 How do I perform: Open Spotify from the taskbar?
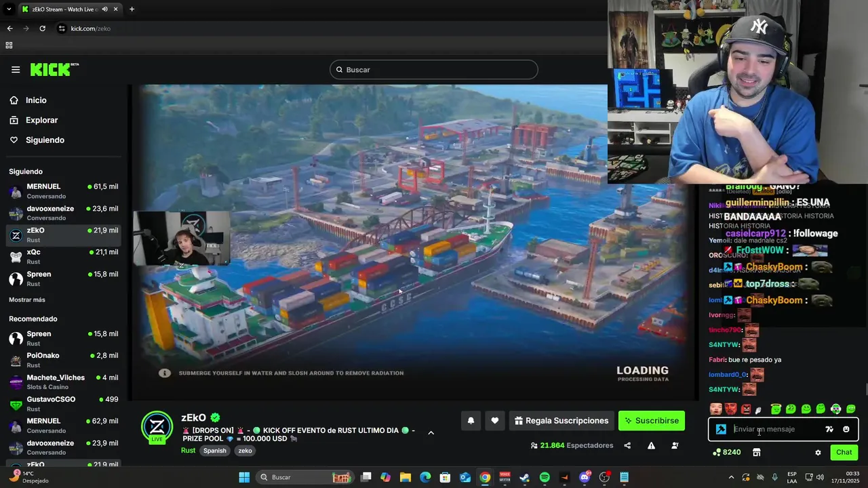click(x=545, y=477)
